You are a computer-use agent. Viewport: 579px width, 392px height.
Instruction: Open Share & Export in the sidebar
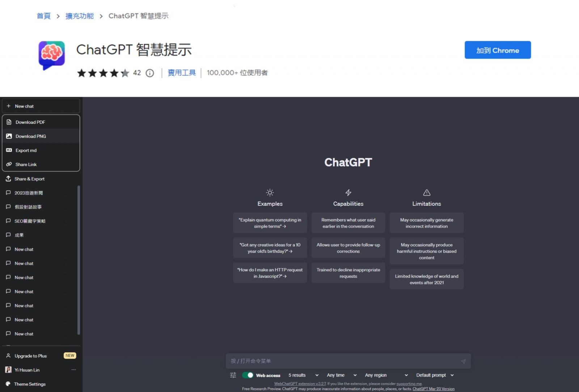tap(41, 179)
